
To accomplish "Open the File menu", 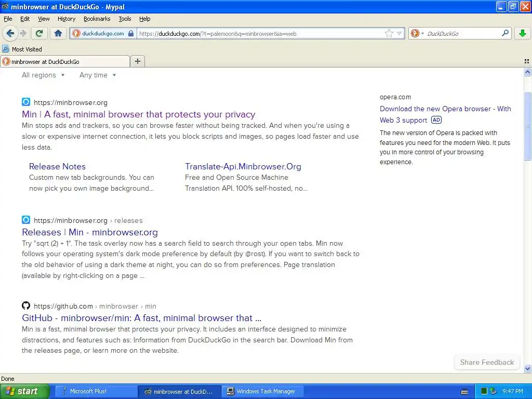I will [8, 19].
